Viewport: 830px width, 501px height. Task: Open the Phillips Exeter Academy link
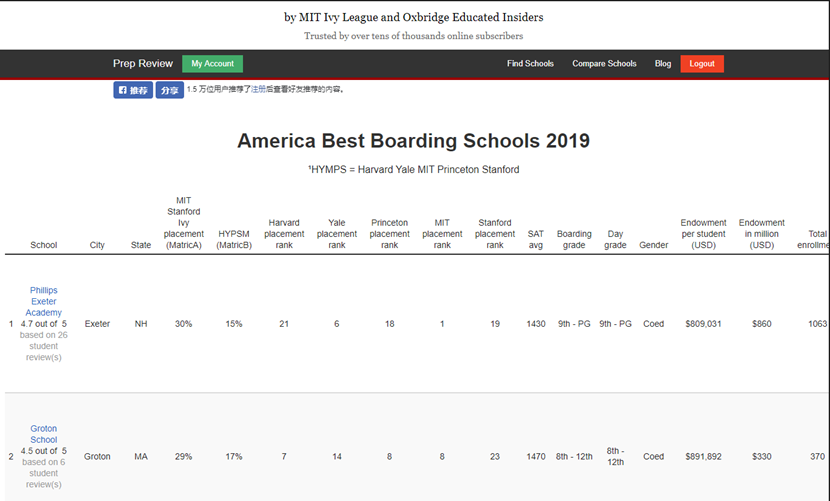point(43,301)
